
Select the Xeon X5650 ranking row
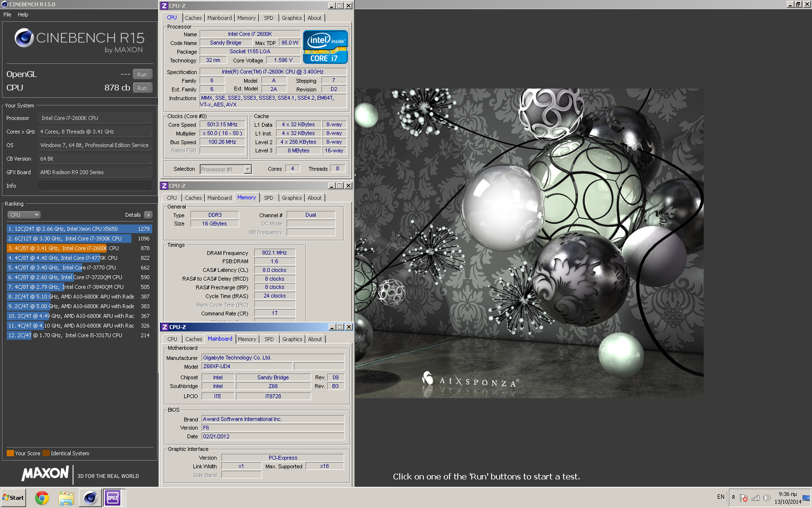(79, 229)
